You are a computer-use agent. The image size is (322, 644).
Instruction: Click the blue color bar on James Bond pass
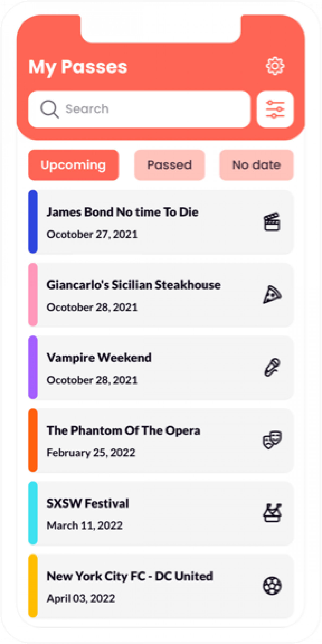coord(33,222)
